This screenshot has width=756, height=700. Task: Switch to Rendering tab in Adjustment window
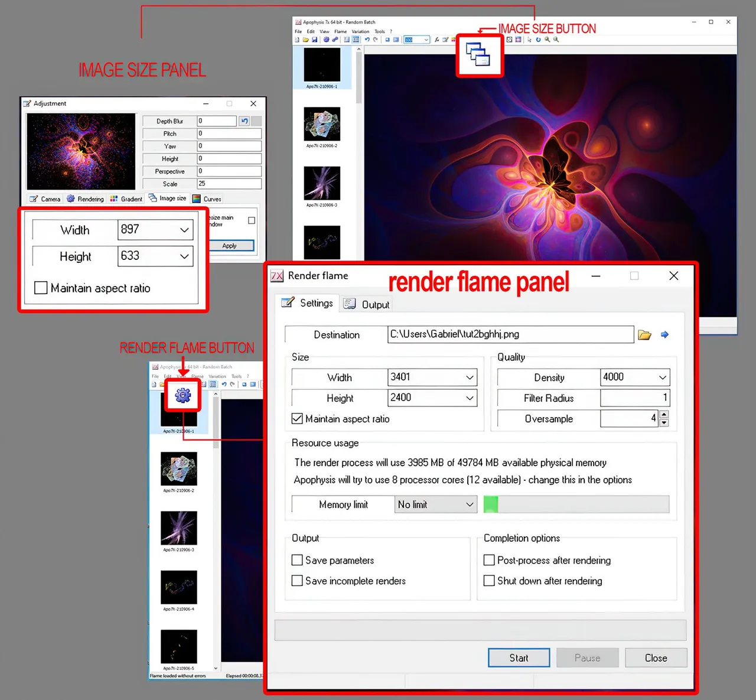tap(85, 199)
